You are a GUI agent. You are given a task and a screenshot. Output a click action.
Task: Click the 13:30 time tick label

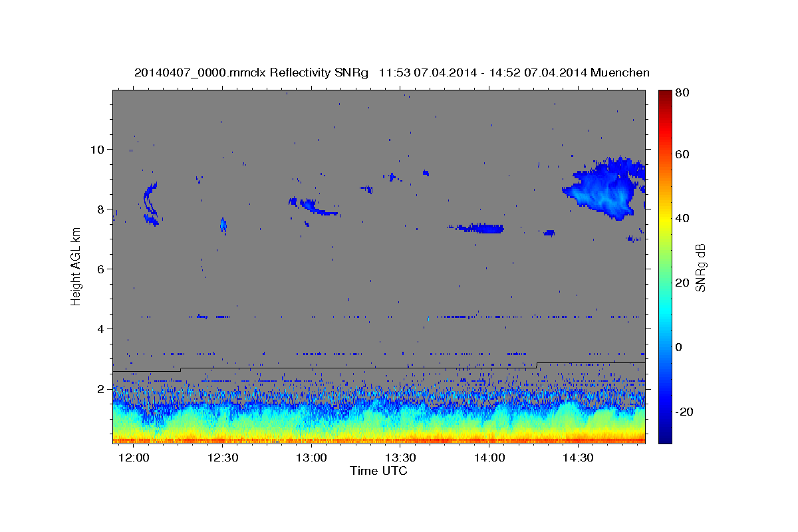coord(401,458)
